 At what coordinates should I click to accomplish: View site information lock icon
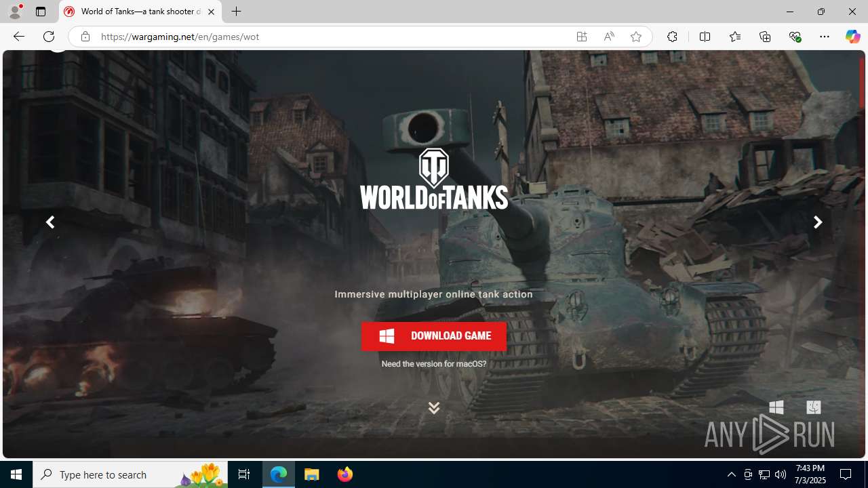pos(85,37)
